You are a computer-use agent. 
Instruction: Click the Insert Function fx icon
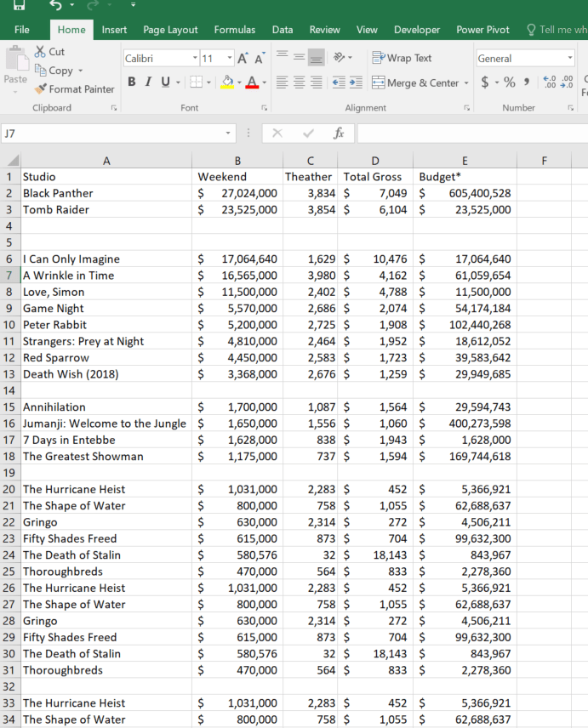(339, 134)
